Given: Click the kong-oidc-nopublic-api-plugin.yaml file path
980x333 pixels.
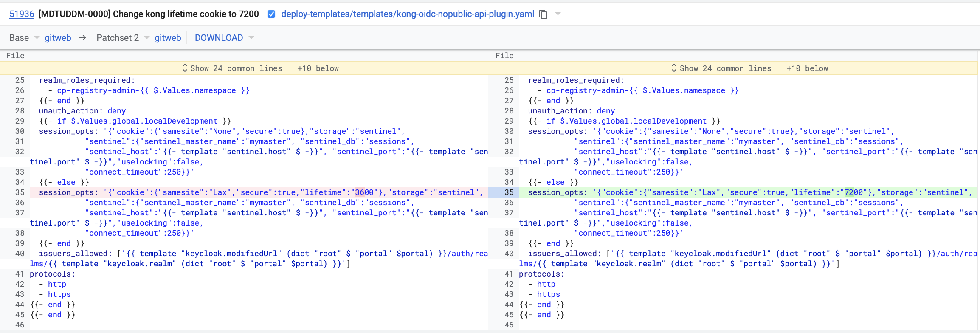Looking at the screenshot, I should (408, 14).
